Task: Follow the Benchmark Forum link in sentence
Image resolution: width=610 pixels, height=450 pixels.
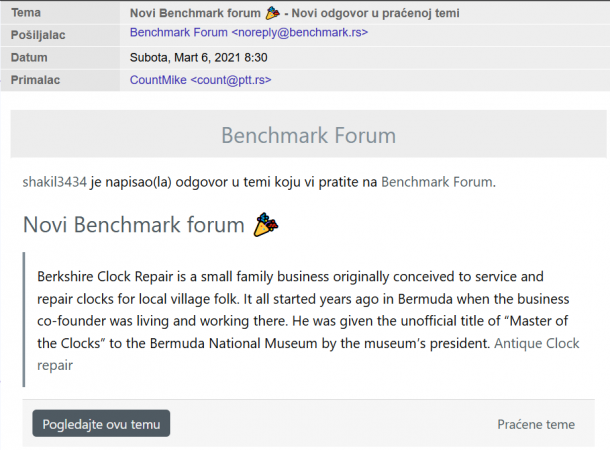Action: (x=437, y=182)
